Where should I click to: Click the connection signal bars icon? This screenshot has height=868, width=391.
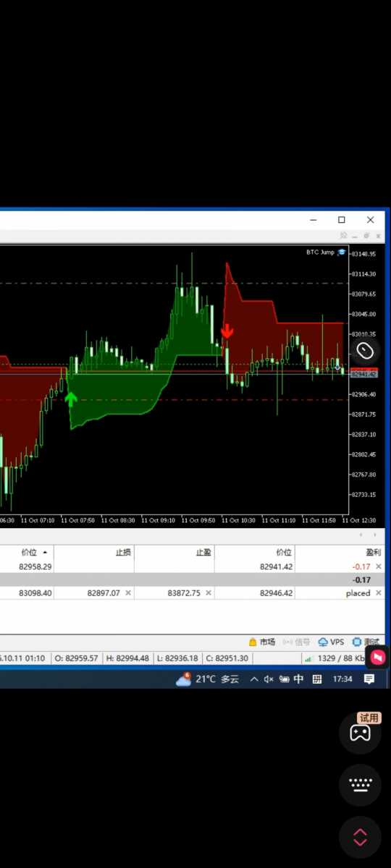point(308,658)
